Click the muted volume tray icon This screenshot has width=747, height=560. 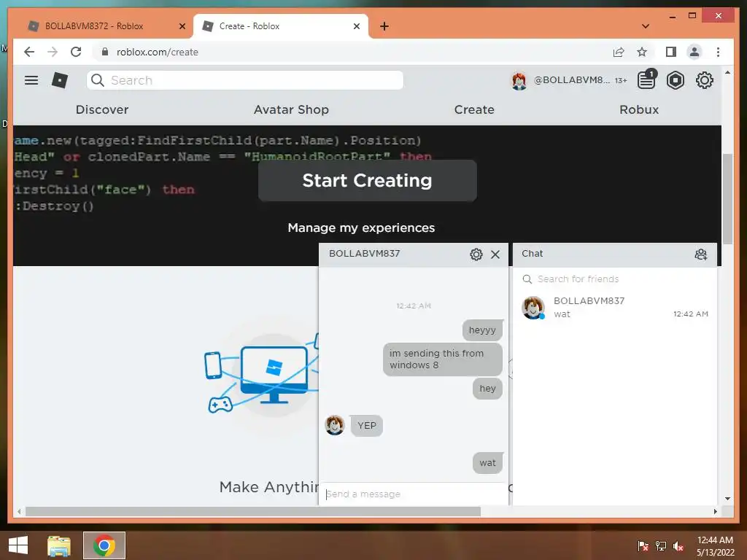[x=678, y=546]
